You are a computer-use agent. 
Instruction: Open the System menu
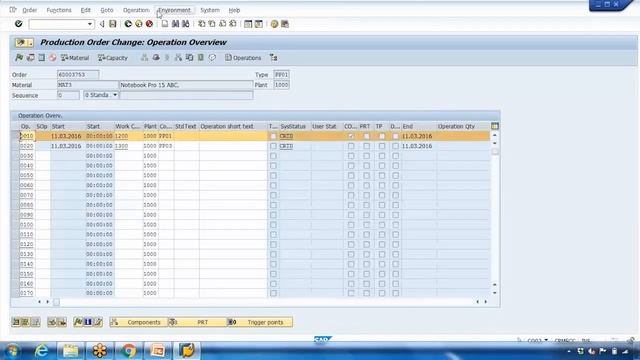point(210,10)
